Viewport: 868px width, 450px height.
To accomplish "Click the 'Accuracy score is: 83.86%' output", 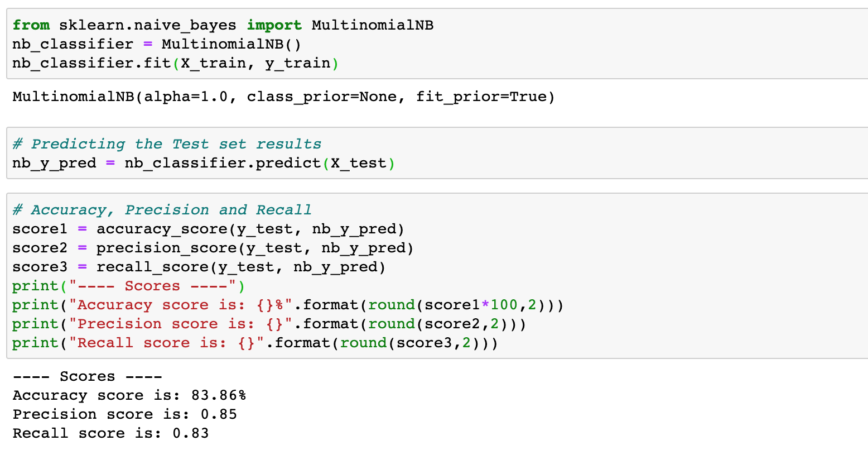I will 129,395.
